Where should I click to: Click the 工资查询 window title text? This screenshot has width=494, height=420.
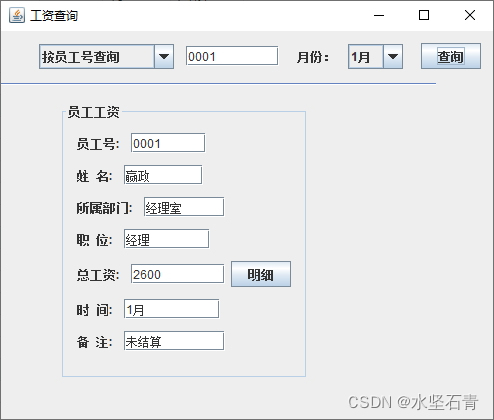coord(54,16)
